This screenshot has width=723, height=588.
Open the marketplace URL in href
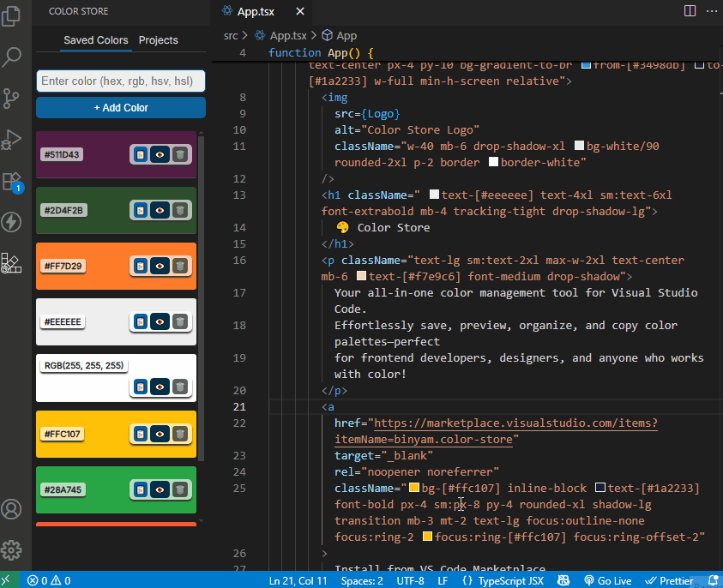pos(496,431)
